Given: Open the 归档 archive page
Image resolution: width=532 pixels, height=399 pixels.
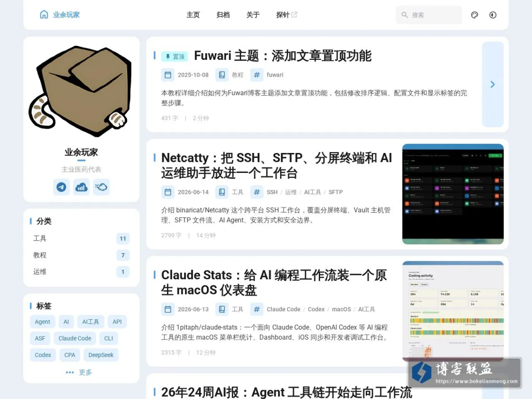Looking at the screenshot, I should 223,15.
